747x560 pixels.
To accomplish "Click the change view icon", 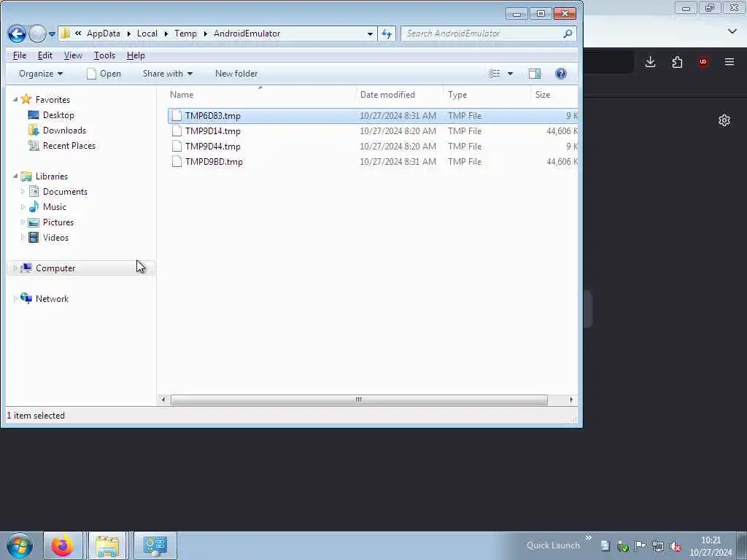I will tap(495, 74).
